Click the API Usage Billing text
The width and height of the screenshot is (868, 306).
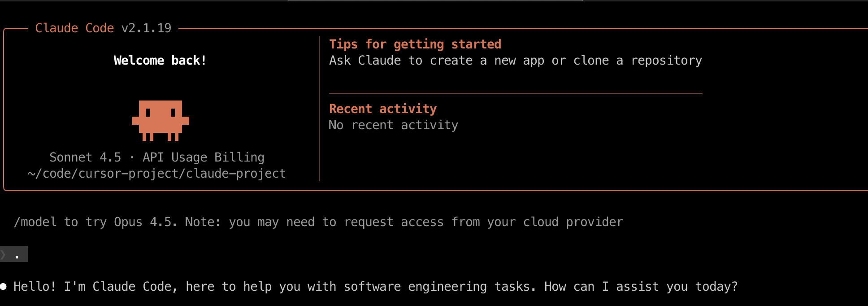[203, 157]
